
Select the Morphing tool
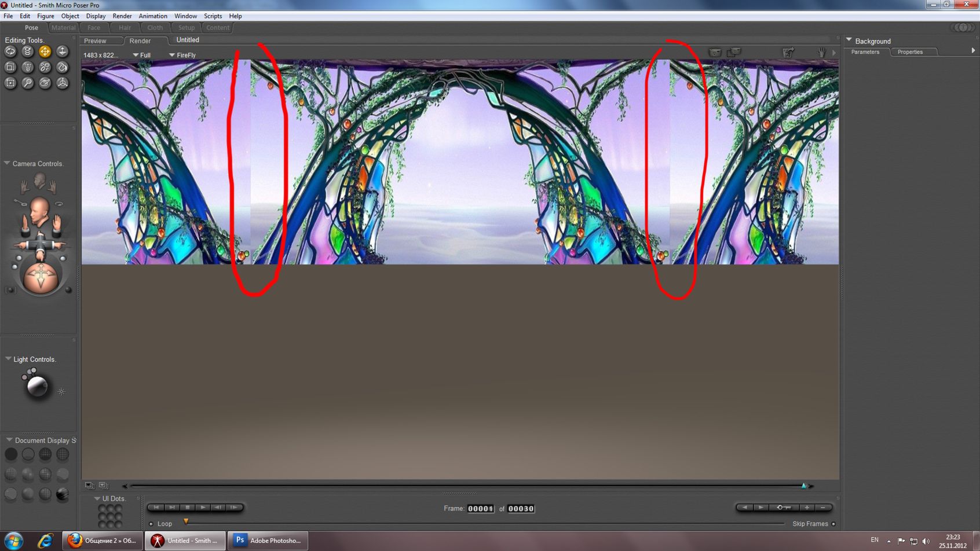click(x=45, y=83)
